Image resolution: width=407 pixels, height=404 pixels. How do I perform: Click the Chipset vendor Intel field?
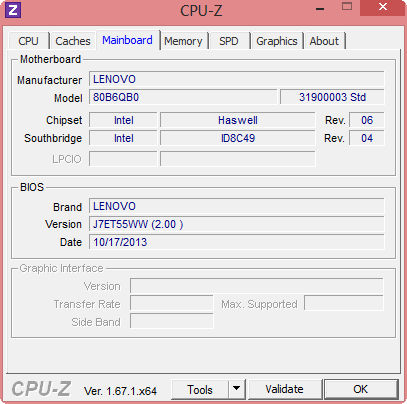click(123, 120)
